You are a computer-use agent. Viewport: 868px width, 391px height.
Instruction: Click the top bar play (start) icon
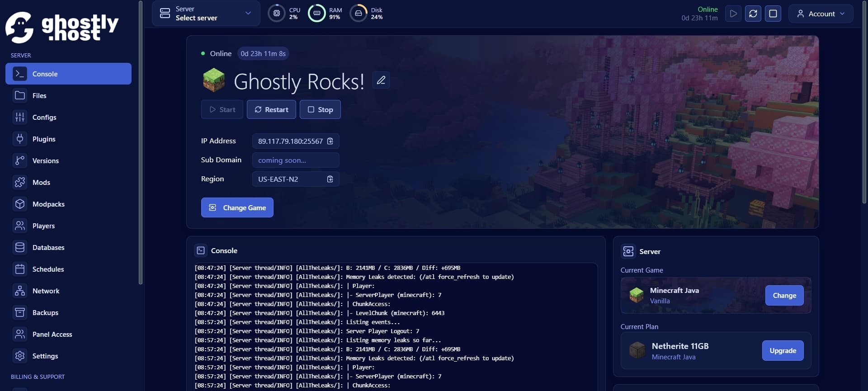[x=733, y=14]
